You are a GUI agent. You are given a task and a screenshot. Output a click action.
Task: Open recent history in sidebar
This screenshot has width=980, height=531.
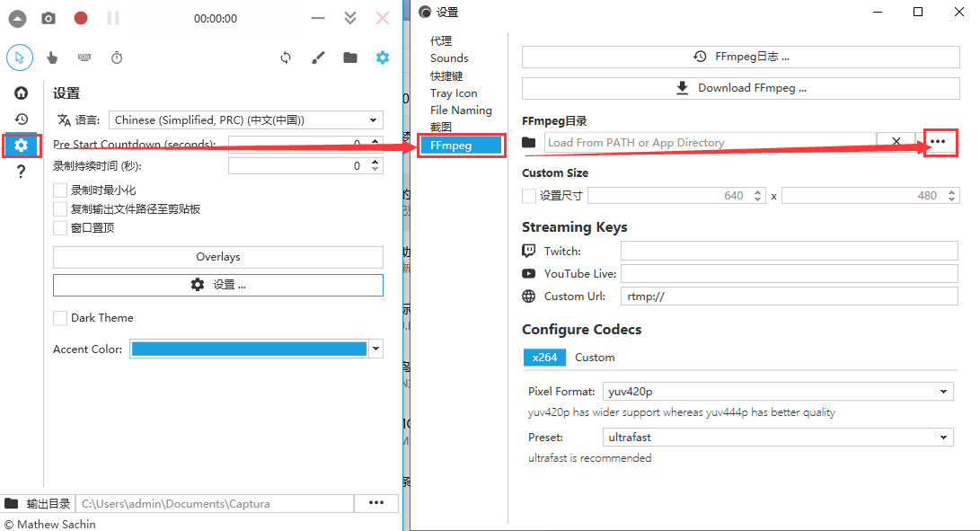click(21, 119)
